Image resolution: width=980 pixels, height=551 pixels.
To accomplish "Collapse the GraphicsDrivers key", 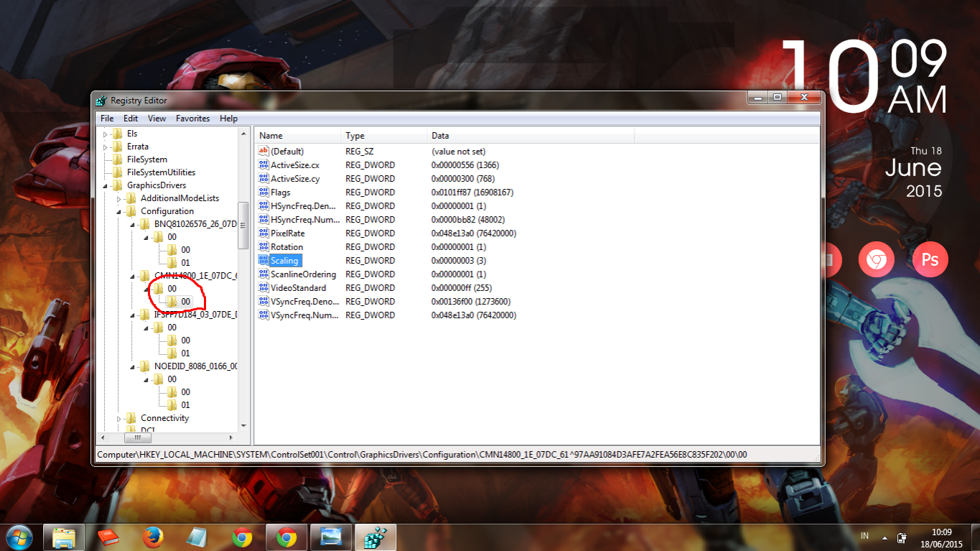I will pyautogui.click(x=105, y=186).
